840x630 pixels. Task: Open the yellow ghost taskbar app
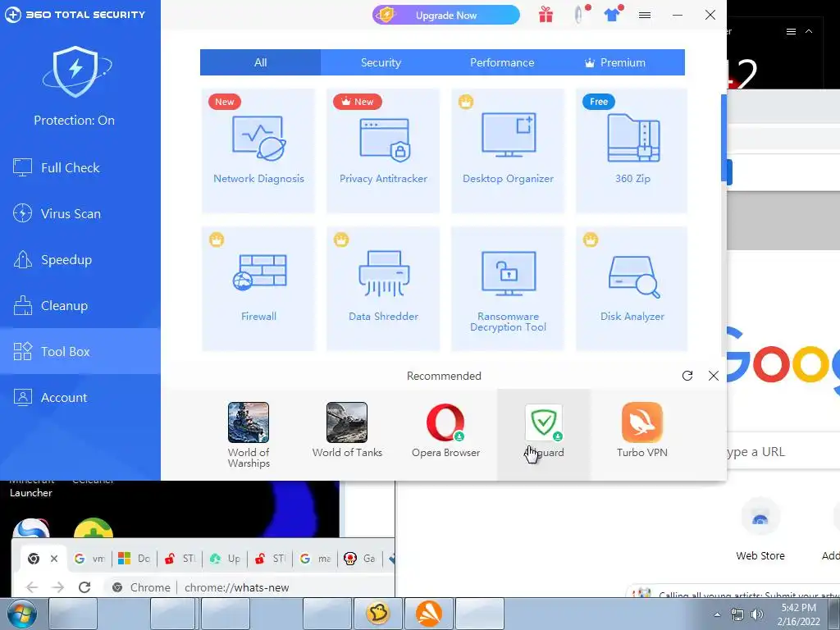(379, 614)
